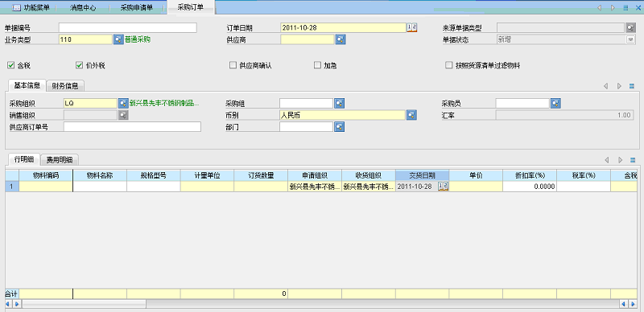Open currency lookup icon beside 币别
Viewport: 644px width, 312px height.
pos(412,115)
